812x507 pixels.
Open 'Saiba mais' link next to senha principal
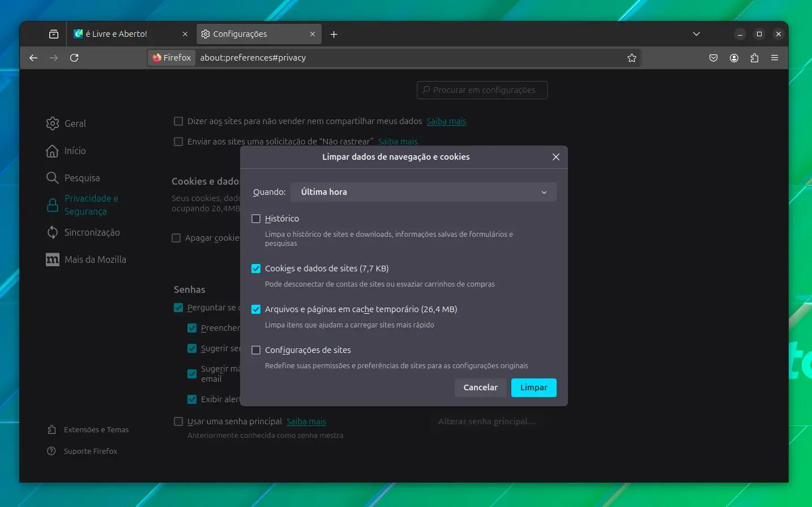[x=306, y=421]
